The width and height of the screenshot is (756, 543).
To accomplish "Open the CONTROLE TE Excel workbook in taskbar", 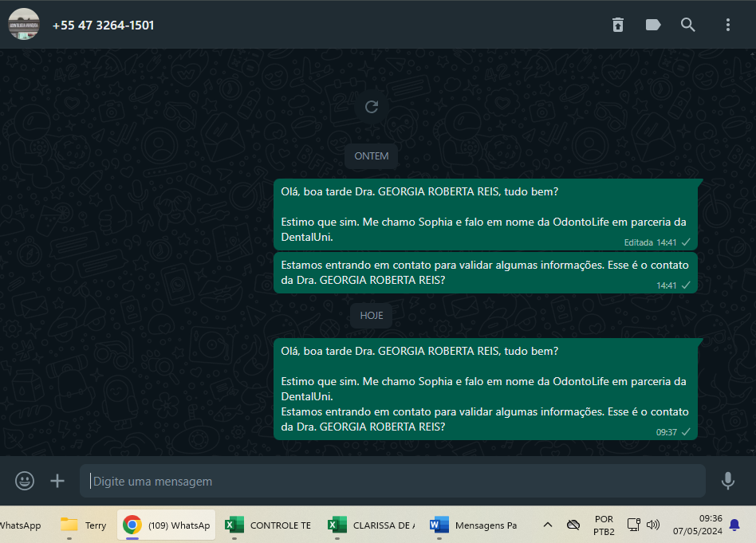I will coord(268,525).
